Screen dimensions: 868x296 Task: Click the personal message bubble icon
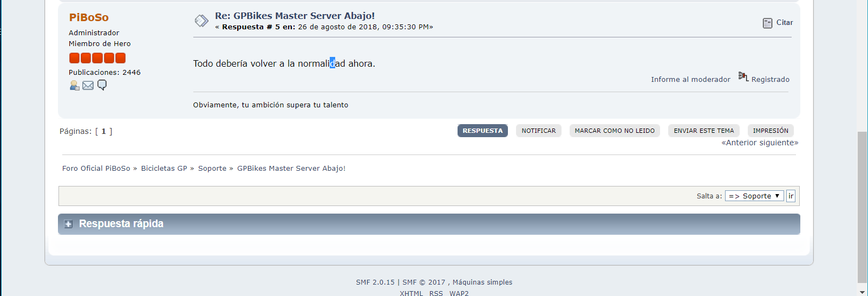tap(102, 85)
